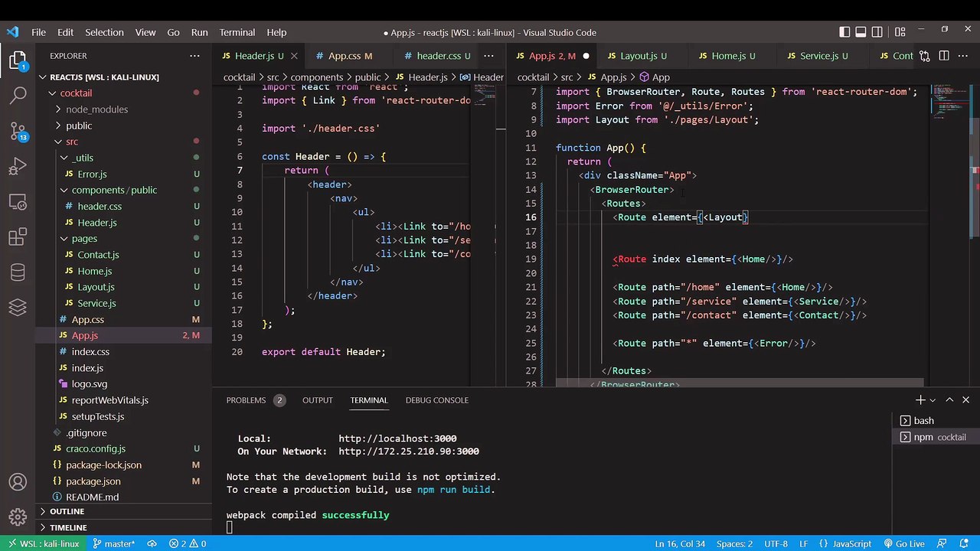980x551 pixels.
Task: Click errors and warnings status indicator
Action: (x=188, y=544)
